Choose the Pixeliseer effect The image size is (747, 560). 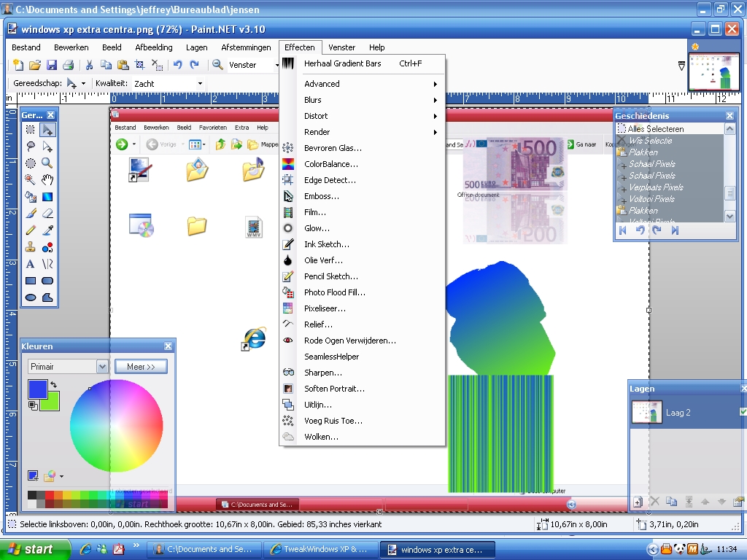coord(362,308)
